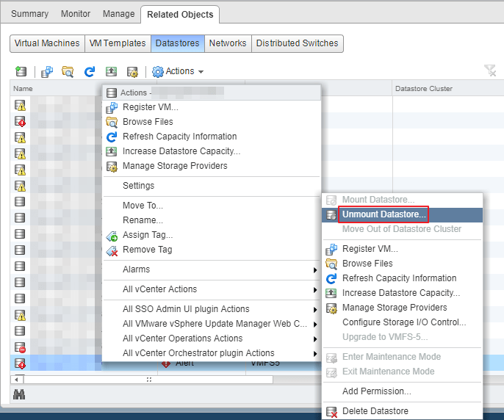Click the Browse Files icon in Actions menu

point(112,123)
